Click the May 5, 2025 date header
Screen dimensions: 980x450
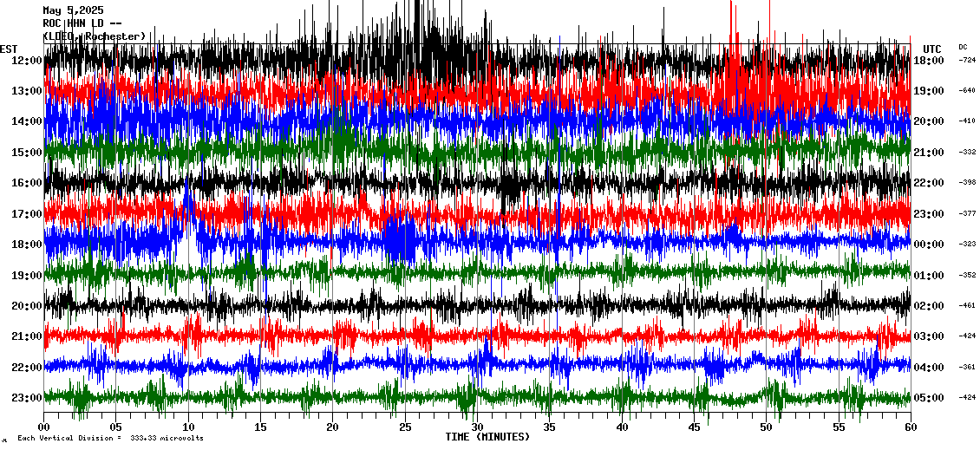click(x=72, y=10)
